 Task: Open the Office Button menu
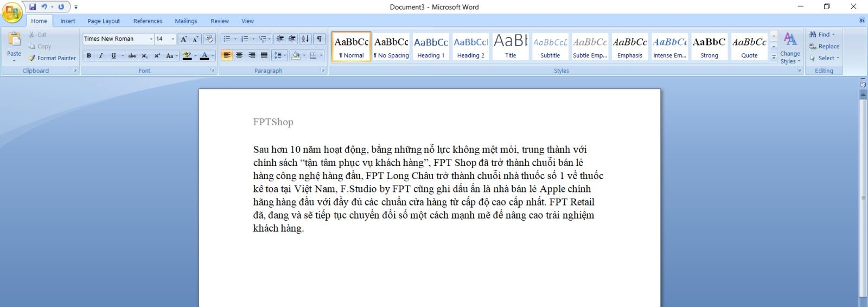(x=12, y=12)
